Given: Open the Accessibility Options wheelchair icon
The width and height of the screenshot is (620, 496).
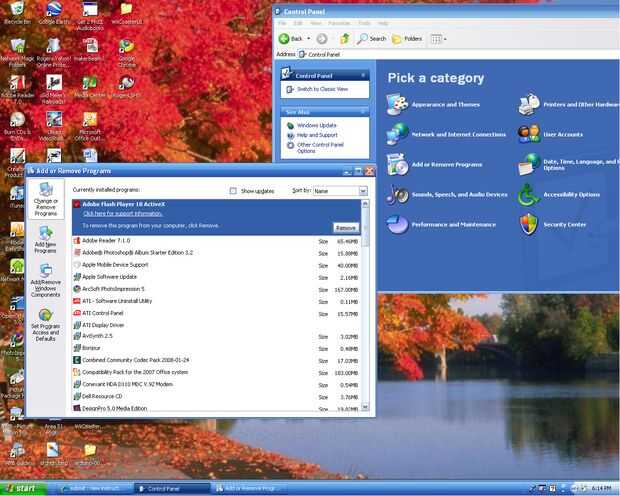Looking at the screenshot, I should [529, 194].
